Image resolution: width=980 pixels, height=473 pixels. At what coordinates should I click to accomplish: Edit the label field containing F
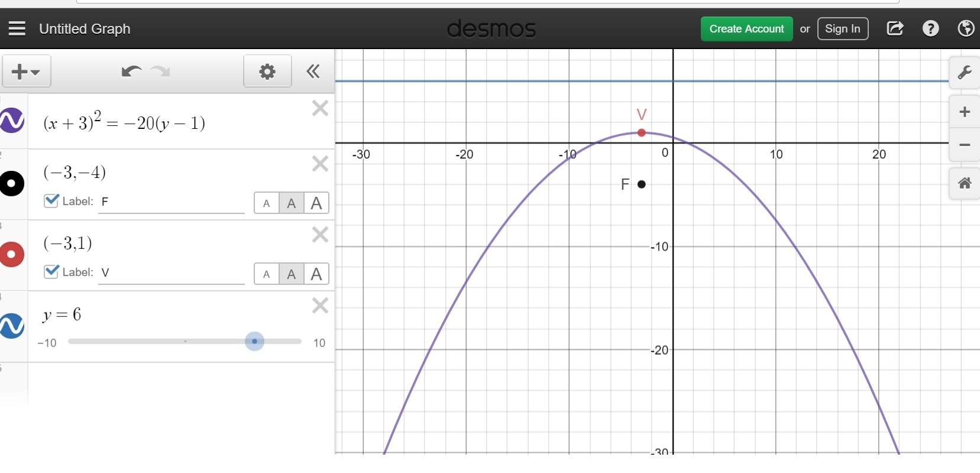(x=172, y=202)
